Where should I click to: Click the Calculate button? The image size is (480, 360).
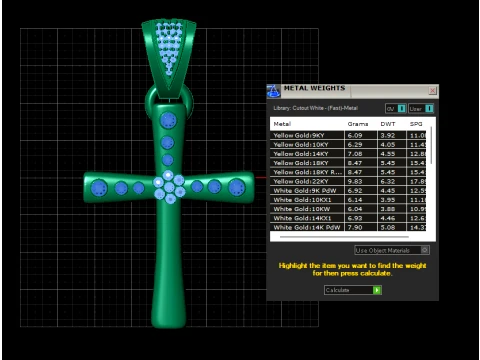(x=353, y=290)
